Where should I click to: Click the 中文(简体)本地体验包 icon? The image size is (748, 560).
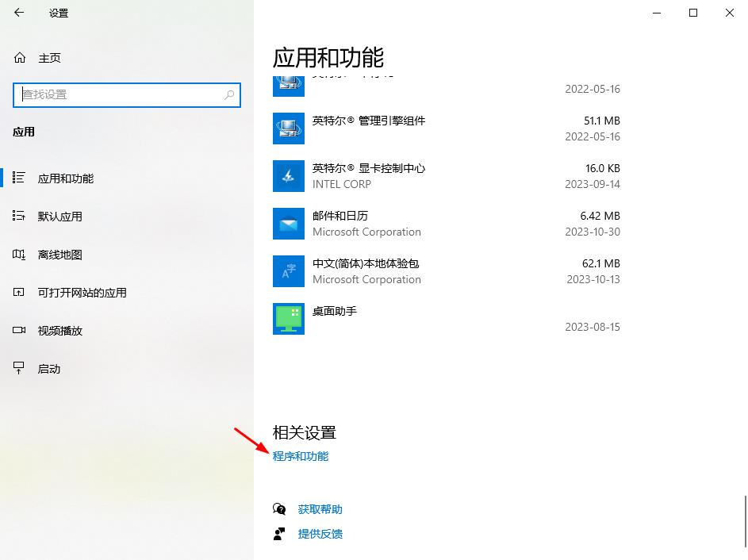tap(288, 271)
